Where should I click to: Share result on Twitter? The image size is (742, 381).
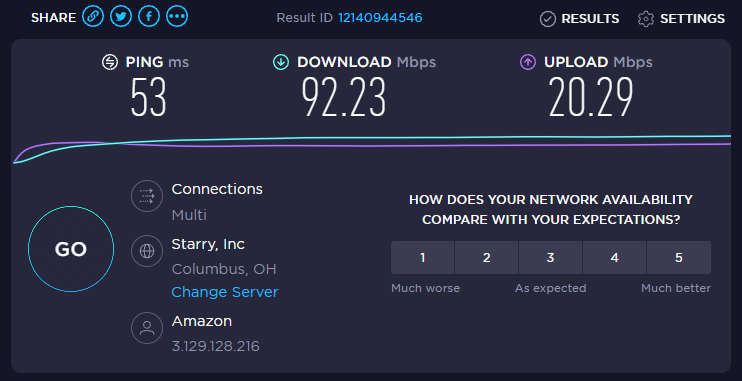[121, 17]
